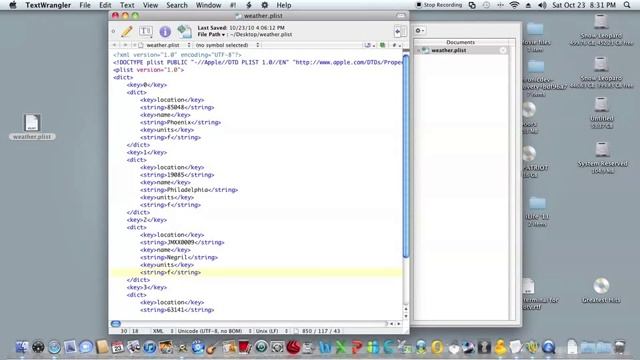
Task: Click line with string 85048
Action: (177, 107)
